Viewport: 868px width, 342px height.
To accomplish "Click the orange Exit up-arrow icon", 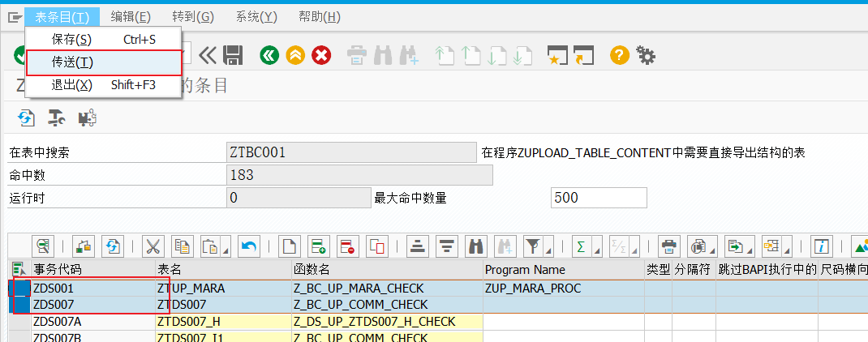I will pos(295,55).
